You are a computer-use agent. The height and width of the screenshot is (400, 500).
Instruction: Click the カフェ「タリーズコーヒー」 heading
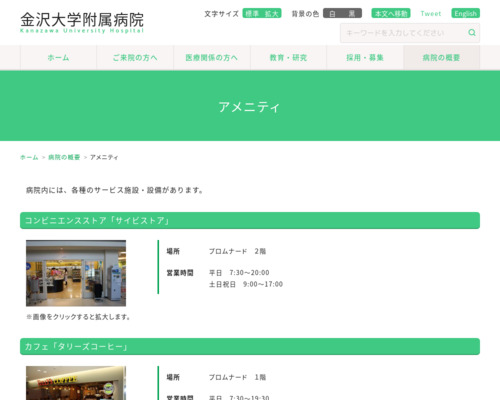(250, 347)
